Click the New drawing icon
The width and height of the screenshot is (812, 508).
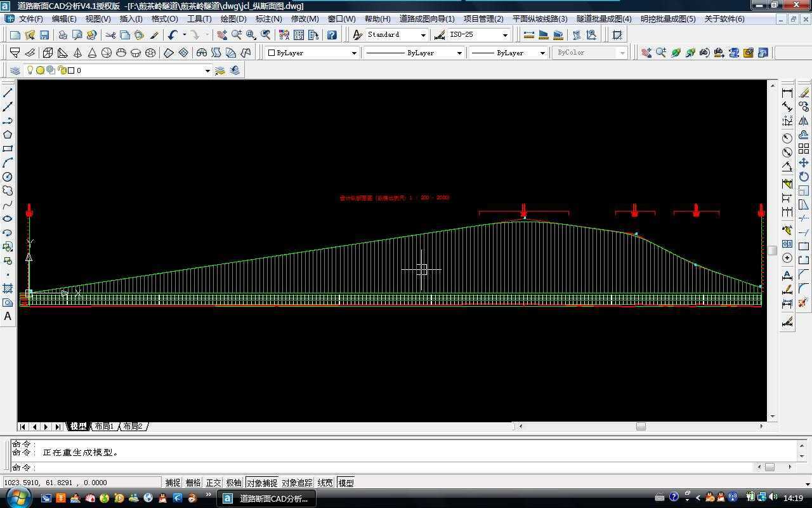(x=15, y=35)
